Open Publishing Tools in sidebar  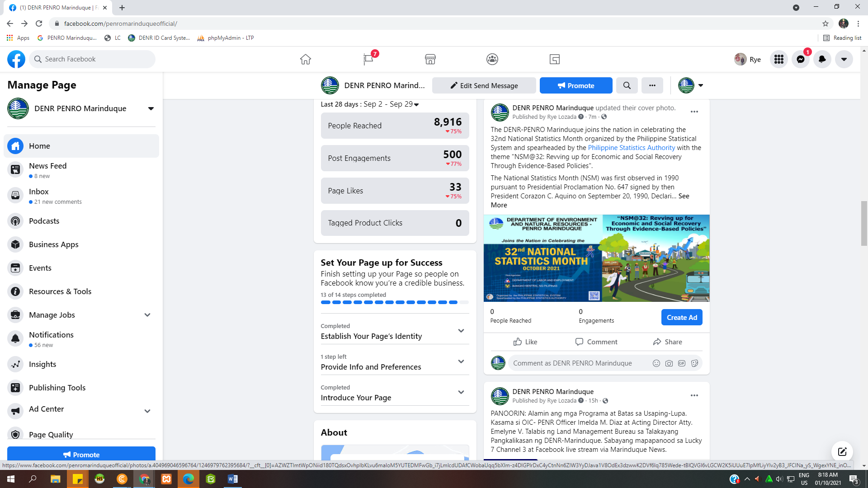coord(81,388)
